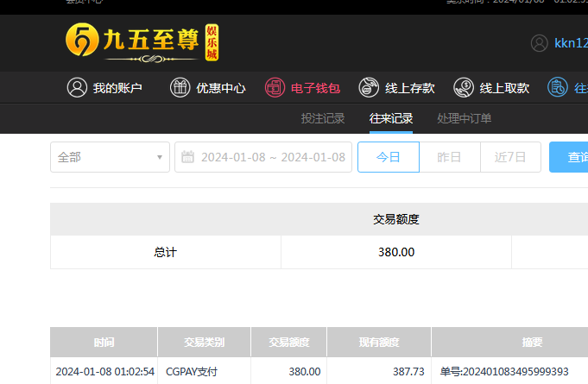Click order number 202401083495999393
The image size is (588, 384).
point(515,372)
